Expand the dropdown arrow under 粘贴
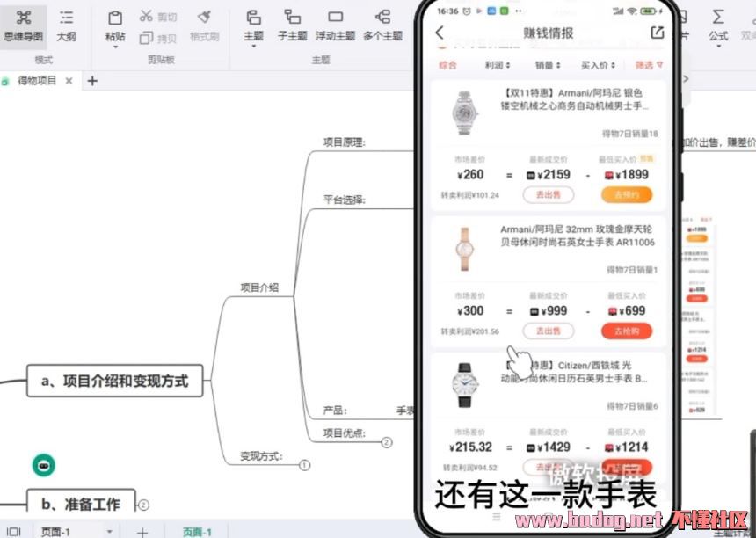 click(116, 47)
